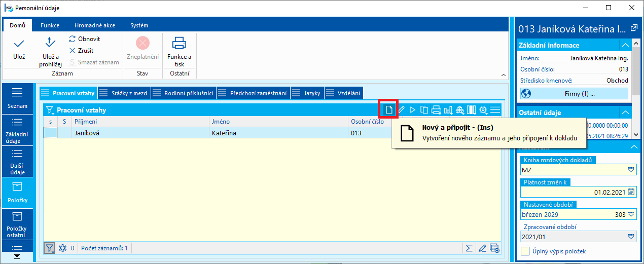
Task: Open Položky ostatní sidebar page
Action: point(18,224)
